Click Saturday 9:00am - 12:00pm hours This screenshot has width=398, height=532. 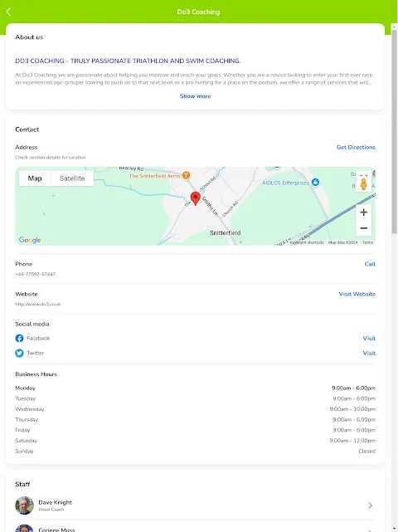[352, 441]
